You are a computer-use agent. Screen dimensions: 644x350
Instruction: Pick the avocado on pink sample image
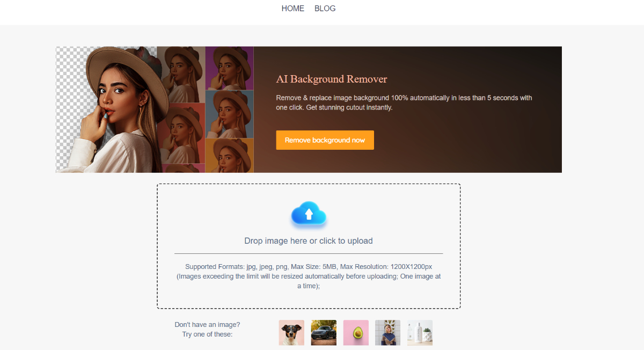356,333
